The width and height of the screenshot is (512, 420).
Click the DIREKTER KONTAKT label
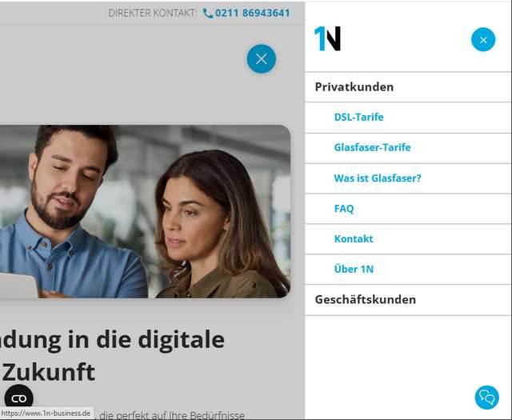point(152,13)
